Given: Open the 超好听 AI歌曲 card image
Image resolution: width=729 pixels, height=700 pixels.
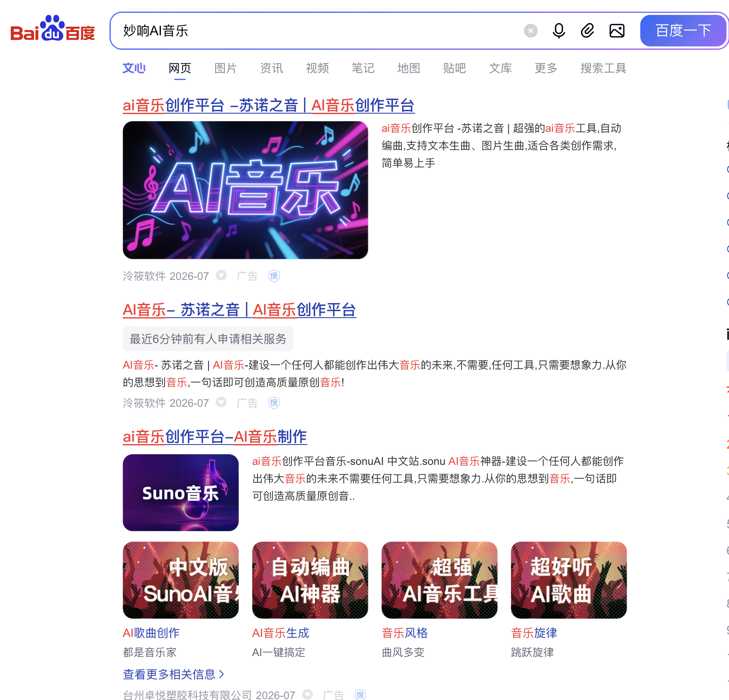Looking at the screenshot, I should [569, 580].
